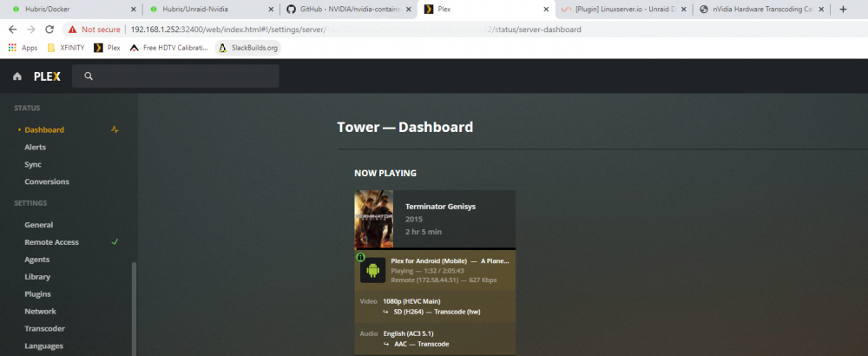
Task: Click the Terminator Genisys title
Action: 440,207
